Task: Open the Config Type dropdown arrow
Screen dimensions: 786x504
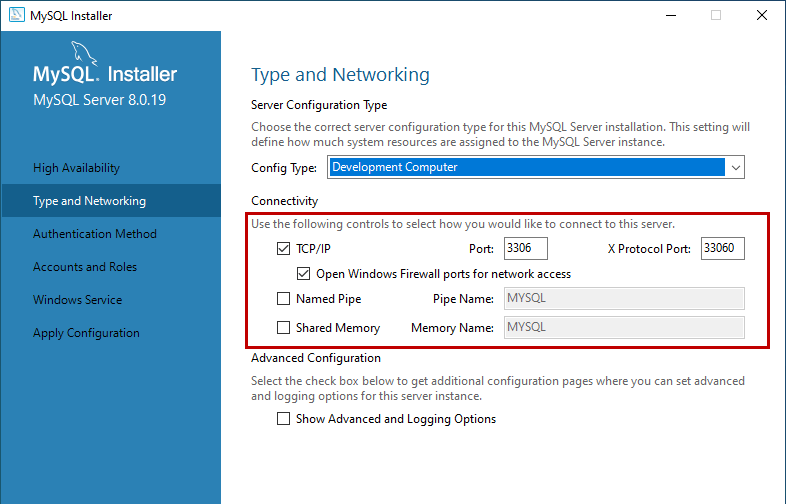Action: click(735, 167)
